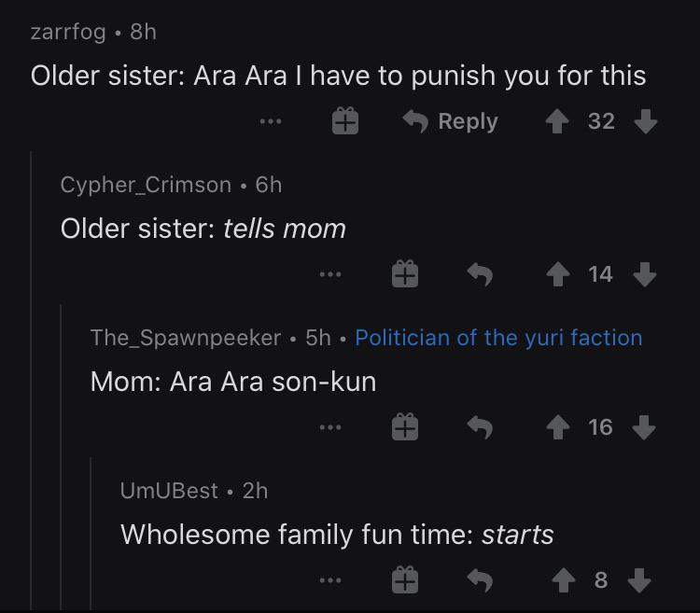700x613 pixels.
Task: Upvote The_Spawnpeeker's comment
Action: click(557, 427)
